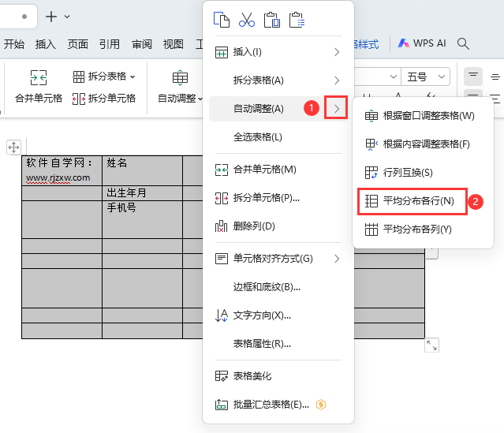The image size is (504, 433).
Task: Click the Paste text-only icon
Action: click(x=297, y=20)
